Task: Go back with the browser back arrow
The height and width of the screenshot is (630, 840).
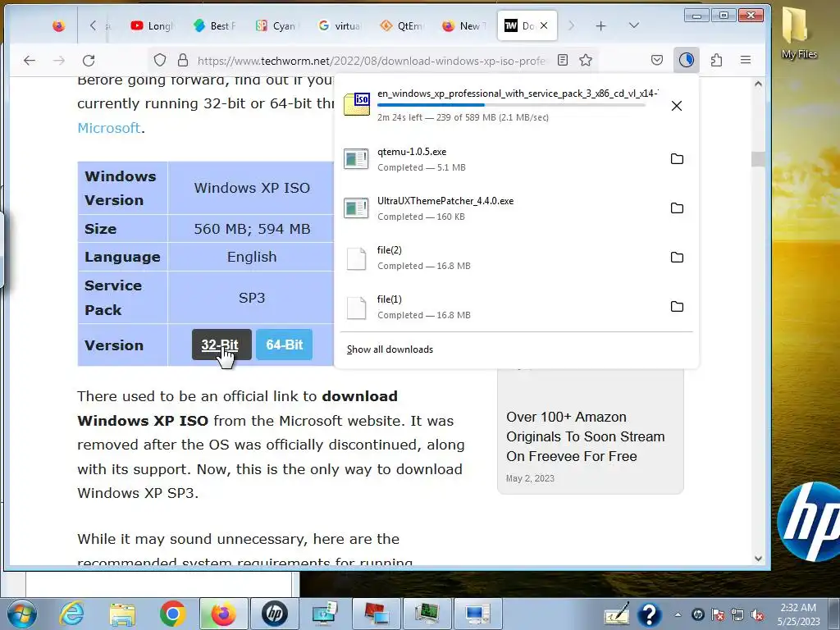Action: (x=30, y=61)
